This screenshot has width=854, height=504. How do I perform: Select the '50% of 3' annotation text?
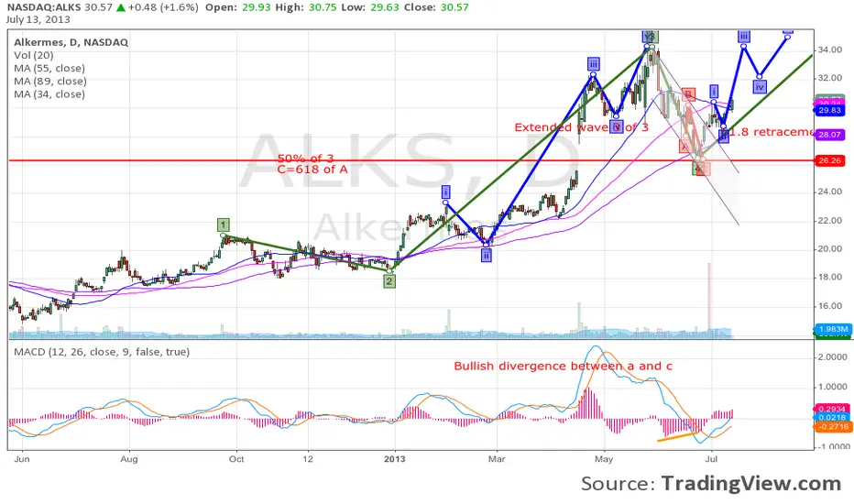coord(305,159)
